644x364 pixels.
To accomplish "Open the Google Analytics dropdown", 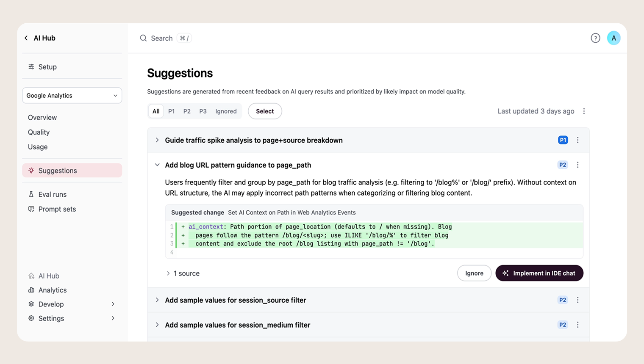I will click(72, 96).
